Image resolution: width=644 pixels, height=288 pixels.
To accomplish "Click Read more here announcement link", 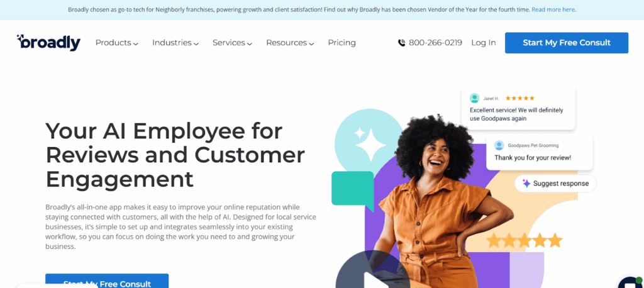I will pyautogui.click(x=553, y=9).
